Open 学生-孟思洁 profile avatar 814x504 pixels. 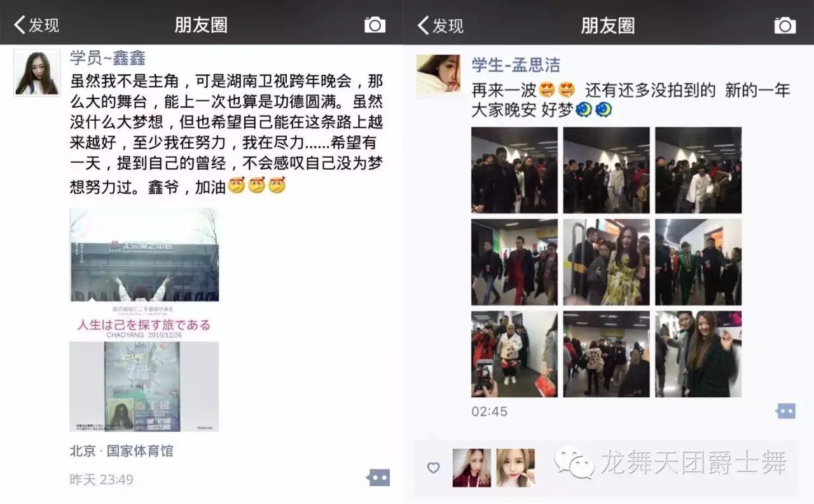pos(438,76)
